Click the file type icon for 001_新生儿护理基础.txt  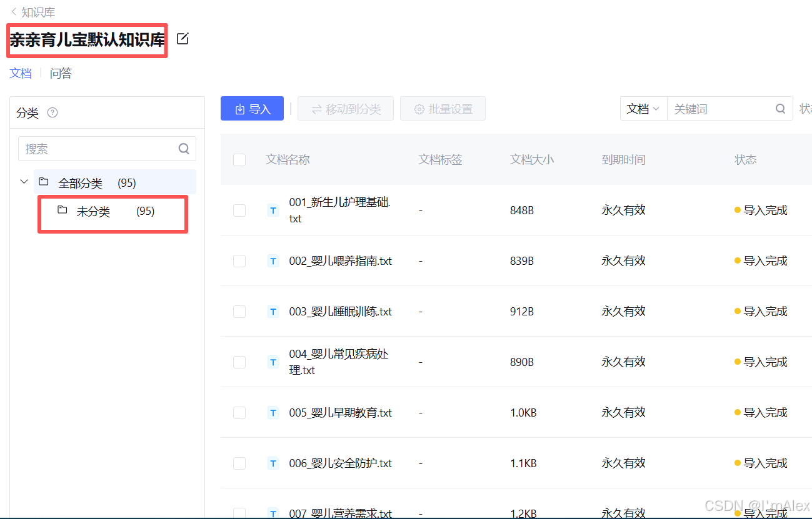coord(273,210)
